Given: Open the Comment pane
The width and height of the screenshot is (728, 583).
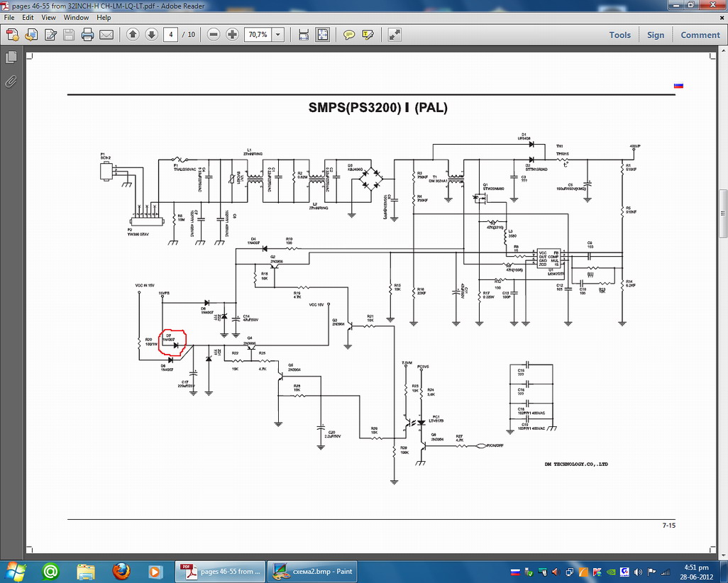Looking at the screenshot, I should tap(700, 35).
